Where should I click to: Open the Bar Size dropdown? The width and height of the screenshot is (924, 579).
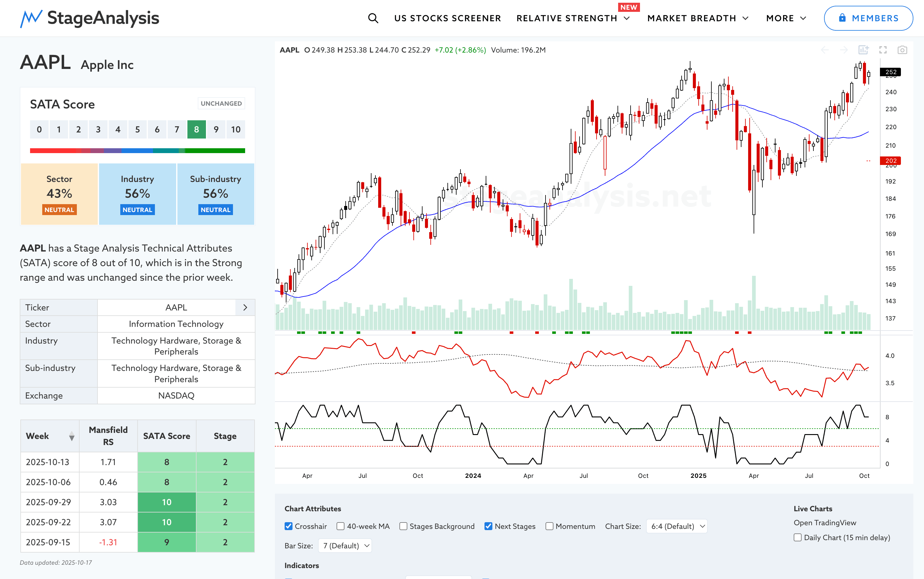click(x=345, y=545)
